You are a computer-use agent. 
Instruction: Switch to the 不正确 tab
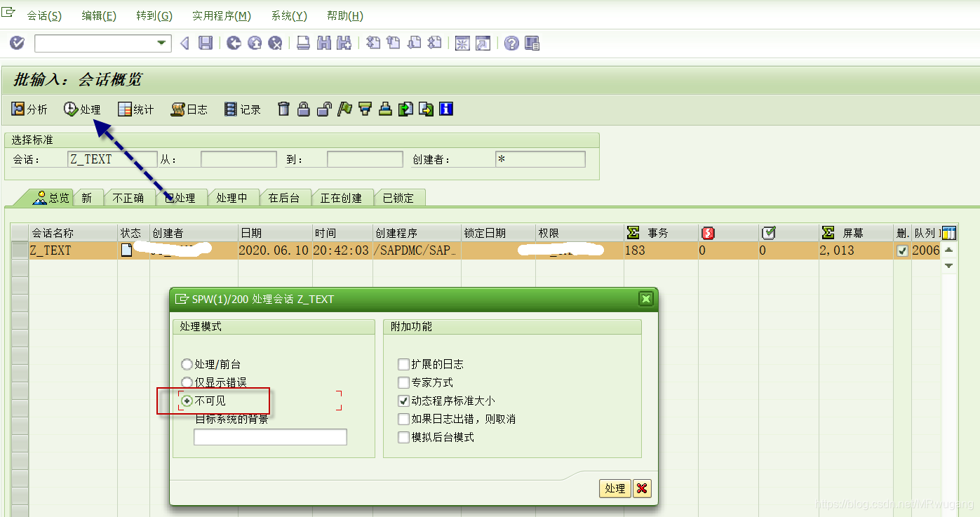pyautogui.click(x=128, y=198)
